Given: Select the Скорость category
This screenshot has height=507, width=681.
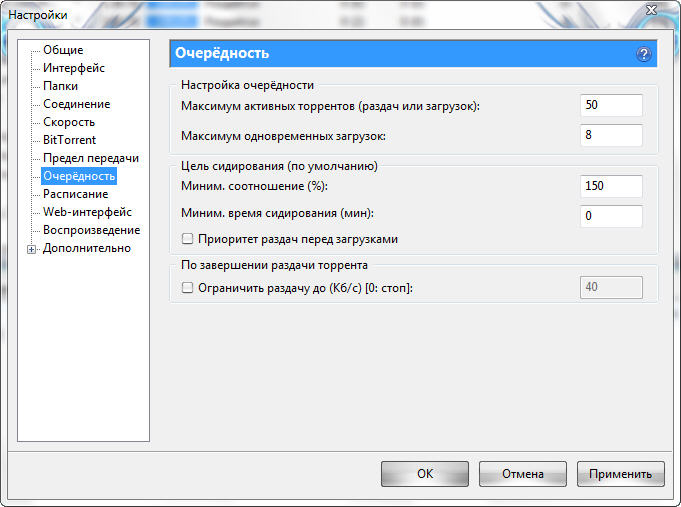Looking at the screenshot, I should (x=69, y=122).
